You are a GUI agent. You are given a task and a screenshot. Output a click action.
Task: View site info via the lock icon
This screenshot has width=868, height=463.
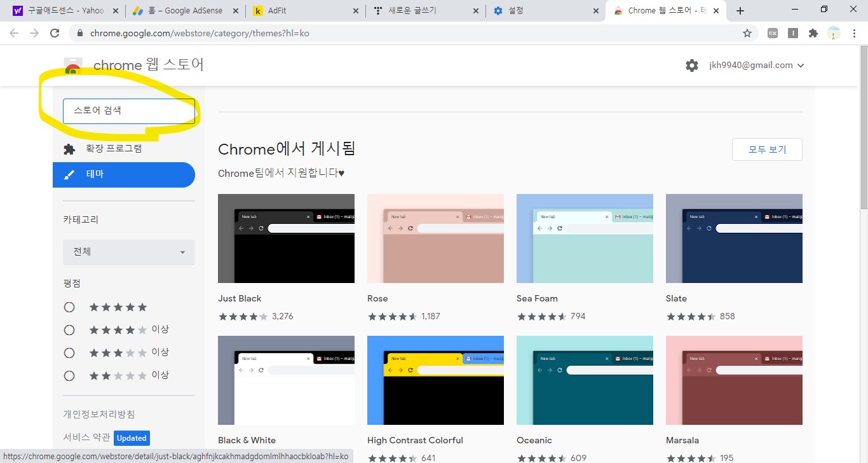(79, 33)
